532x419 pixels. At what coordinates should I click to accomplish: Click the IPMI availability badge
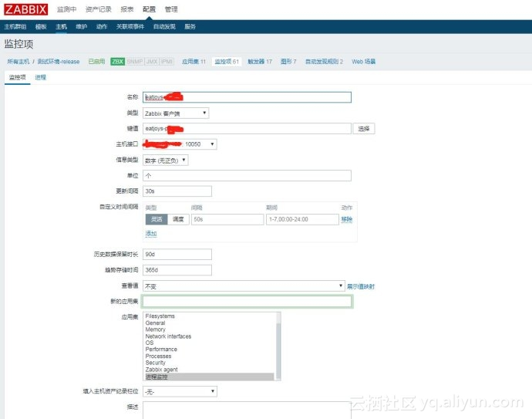pyautogui.click(x=167, y=62)
